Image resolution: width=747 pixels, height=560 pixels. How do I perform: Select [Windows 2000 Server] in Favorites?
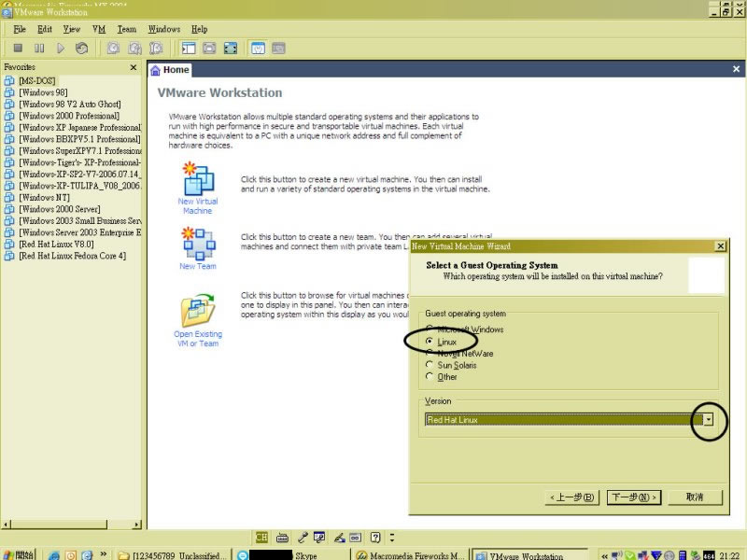pos(60,209)
